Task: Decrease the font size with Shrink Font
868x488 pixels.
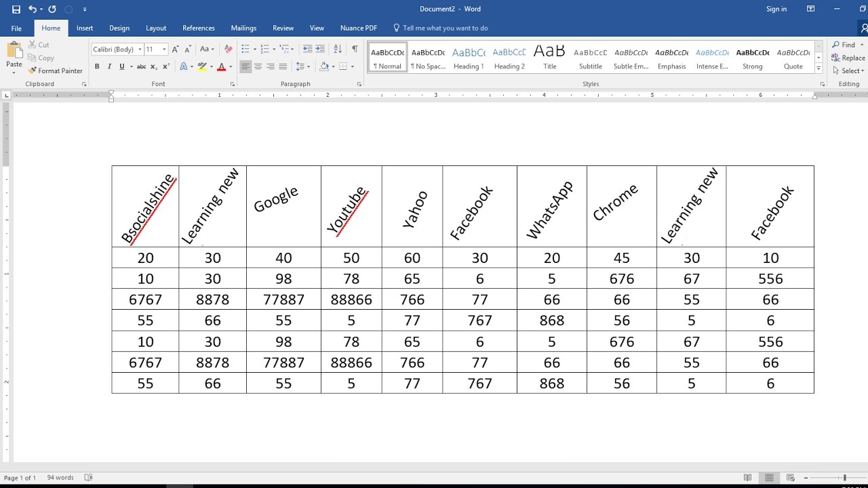Action: click(187, 49)
